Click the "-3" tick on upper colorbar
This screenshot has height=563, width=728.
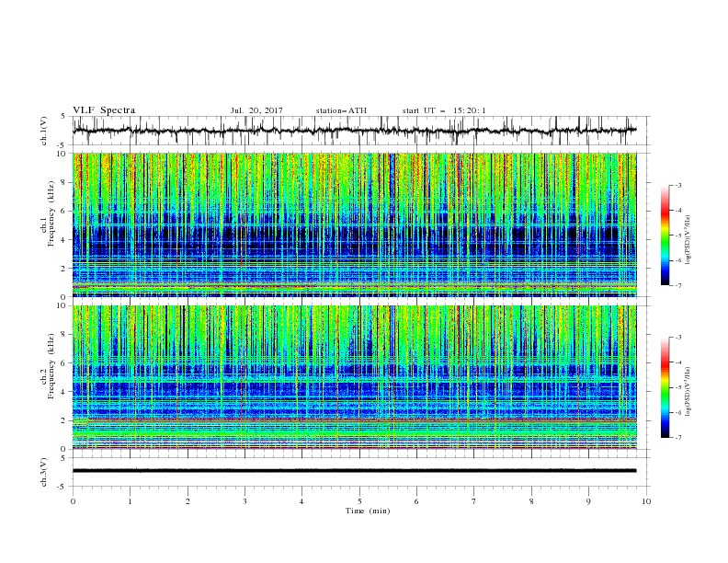pos(677,186)
